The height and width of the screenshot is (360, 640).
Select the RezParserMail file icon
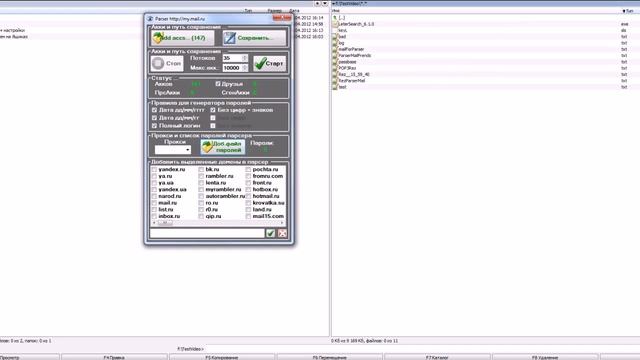click(335, 81)
